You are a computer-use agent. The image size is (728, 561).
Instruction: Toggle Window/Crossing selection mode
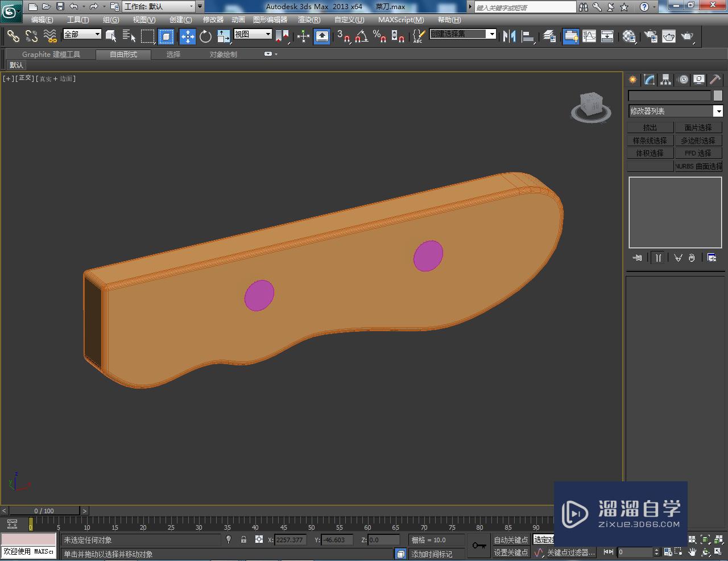pyautogui.click(x=166, y=36)
